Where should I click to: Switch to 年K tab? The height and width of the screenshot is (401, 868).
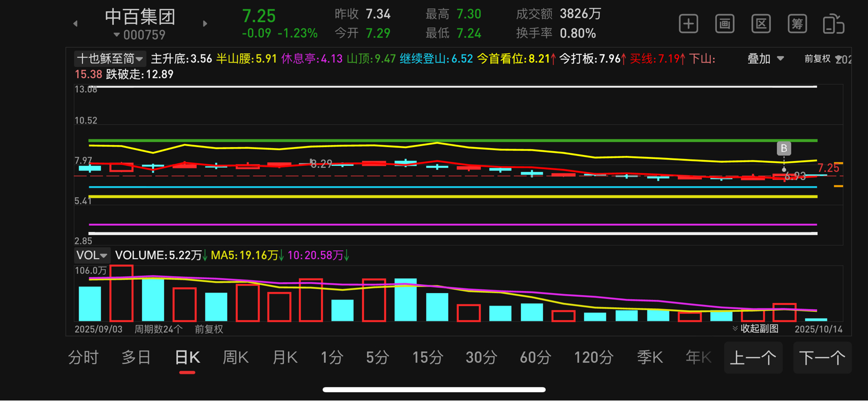[x=699, y=358]
